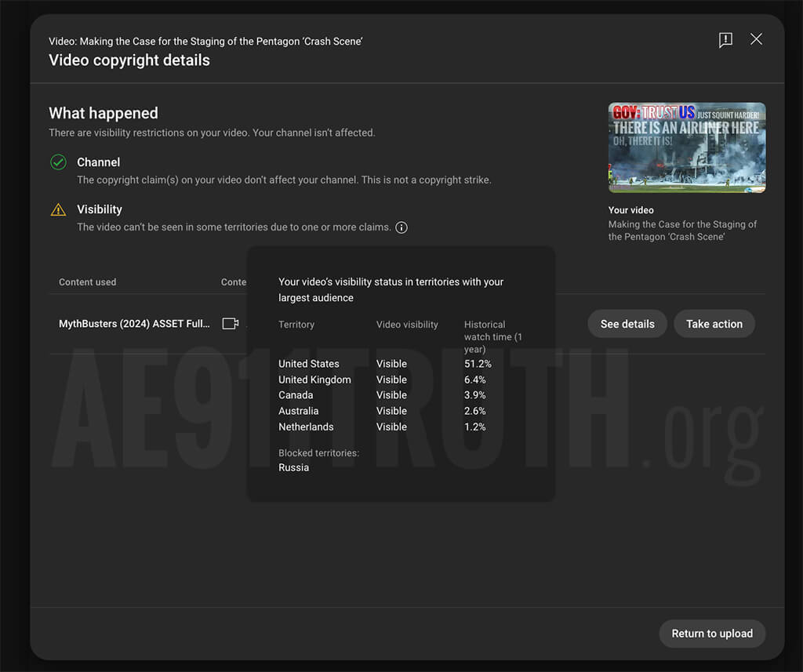Screen dimensions: 803x672
Task: Click the green checkmark Channel icon
Action: 58,162
